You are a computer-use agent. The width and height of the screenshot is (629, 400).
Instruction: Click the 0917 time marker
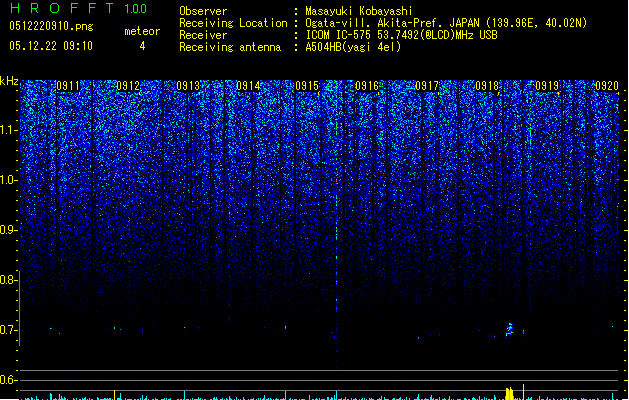pos(427,86)
